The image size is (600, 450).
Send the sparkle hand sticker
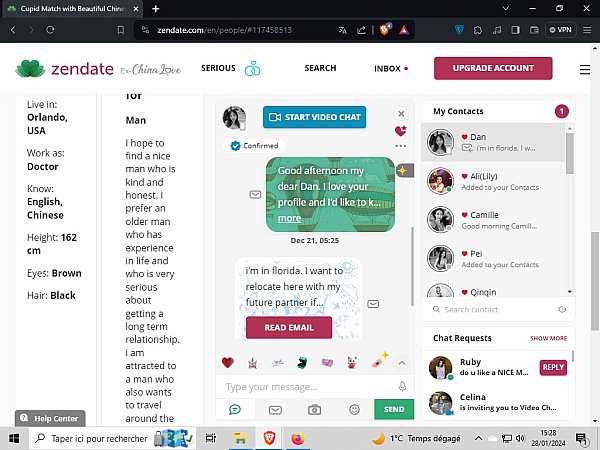pos(380,360)
